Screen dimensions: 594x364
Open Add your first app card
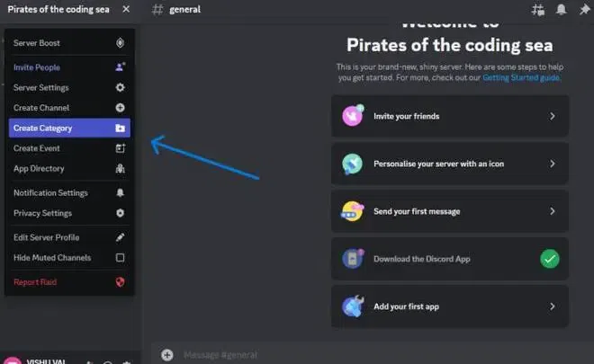click(450, 306)
